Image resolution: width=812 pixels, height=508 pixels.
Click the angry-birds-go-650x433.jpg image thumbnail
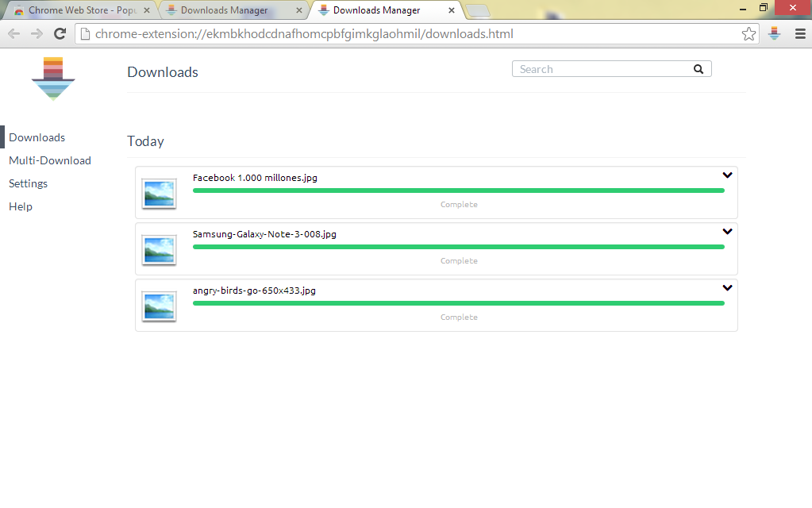tap(159, 306)
